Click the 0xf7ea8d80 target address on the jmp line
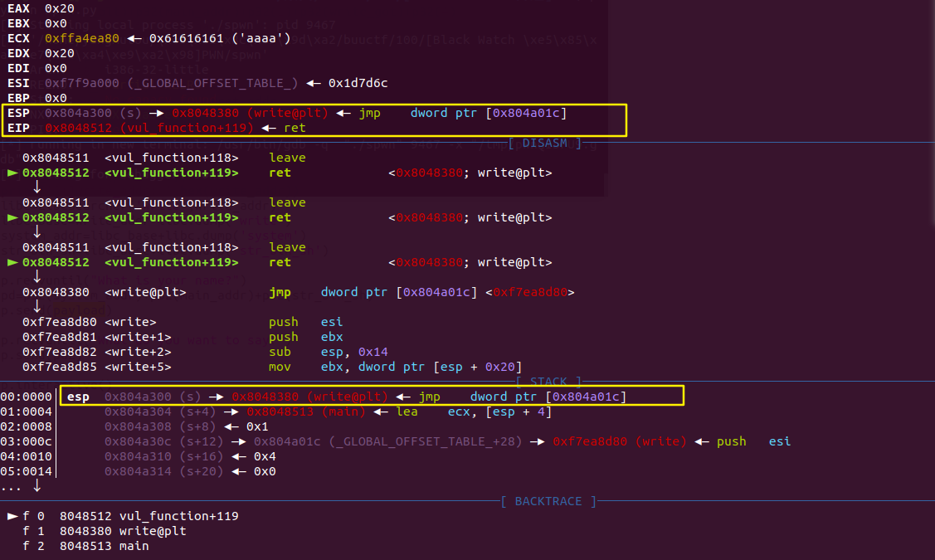Screen dimensions: 935x560 [529, 292]
